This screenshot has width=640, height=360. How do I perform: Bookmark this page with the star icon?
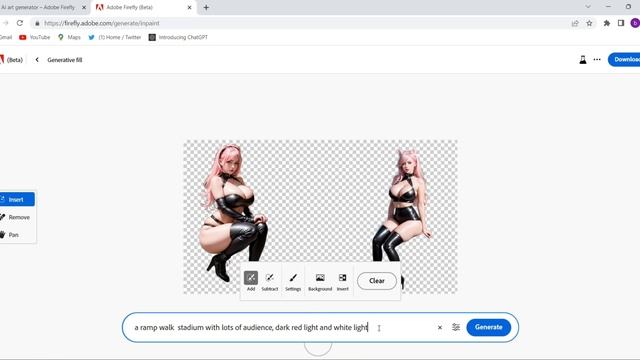pyautogui.click(x=589, y=23)
